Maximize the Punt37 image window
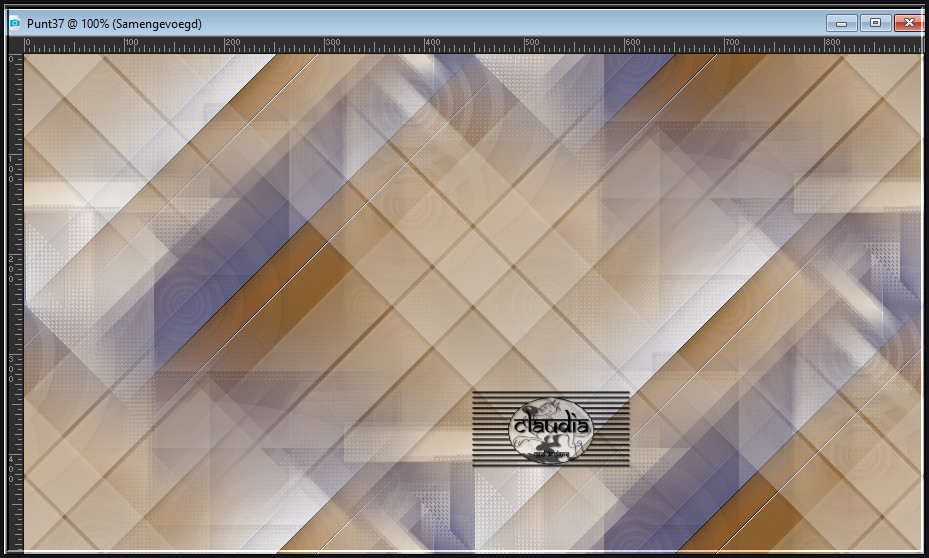Viewport: 929px width, 558px height. (875, 24)
